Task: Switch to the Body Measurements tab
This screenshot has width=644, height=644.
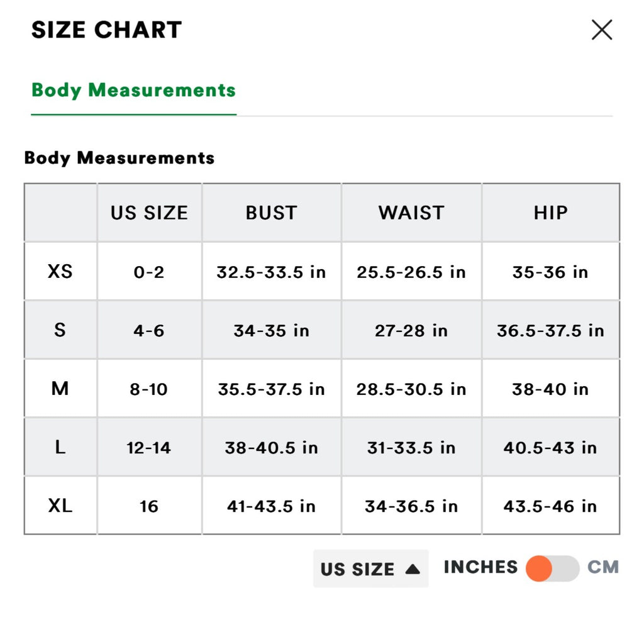Action: click(133, 90)
